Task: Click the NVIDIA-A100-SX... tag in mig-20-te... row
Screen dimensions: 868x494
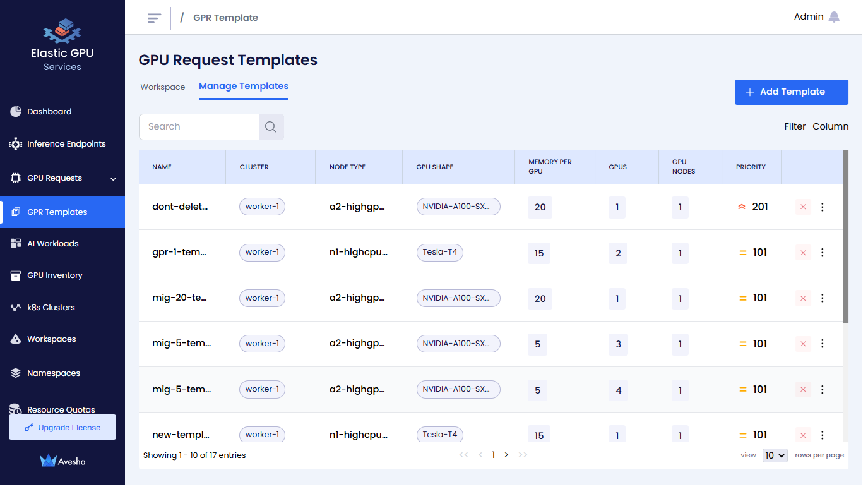Action: coord(458,298)
